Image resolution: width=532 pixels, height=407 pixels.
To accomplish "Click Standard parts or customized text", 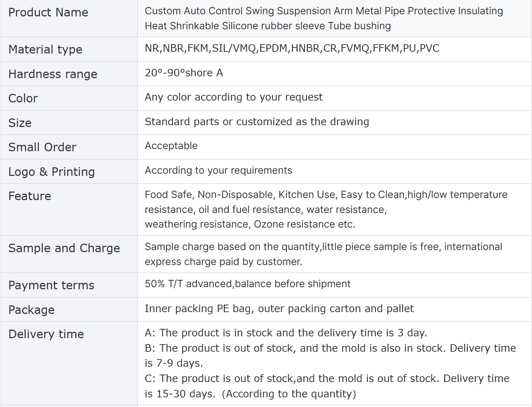I will click(x=257, y=122).
